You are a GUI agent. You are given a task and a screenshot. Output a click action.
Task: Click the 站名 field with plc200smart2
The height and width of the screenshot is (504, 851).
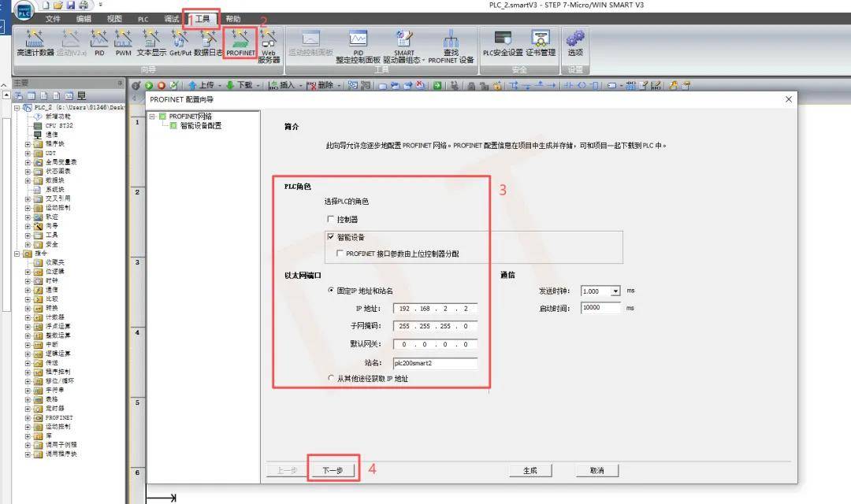pos(435,363)
